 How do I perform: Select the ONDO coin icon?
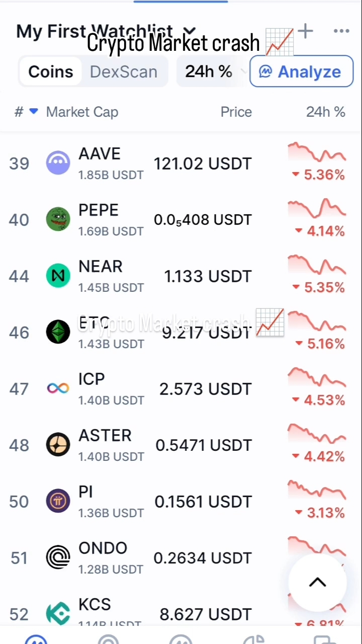coord(58,558)
